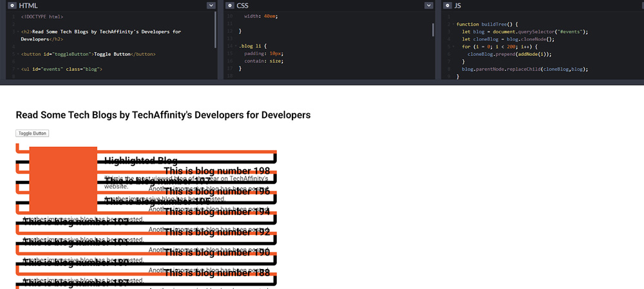Image resolution: width=644 pixels, height=289 pixels.
Task: Click the orange highlighted blog image box
Action: pyautogui.click(x=63, y=180)
